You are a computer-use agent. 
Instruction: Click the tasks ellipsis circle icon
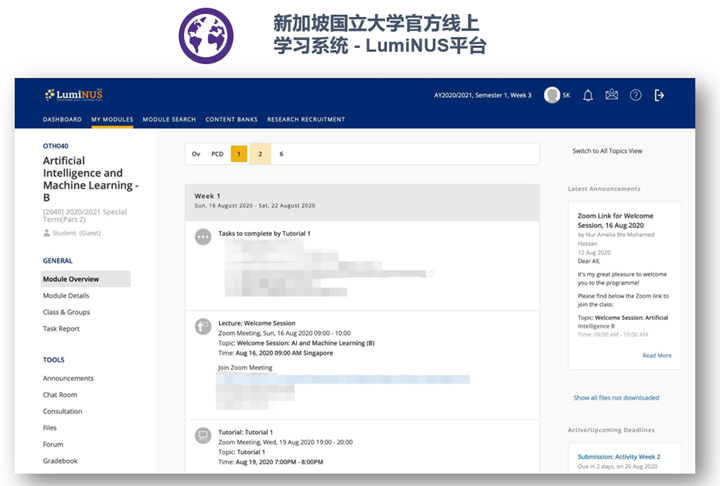[203, 237]
